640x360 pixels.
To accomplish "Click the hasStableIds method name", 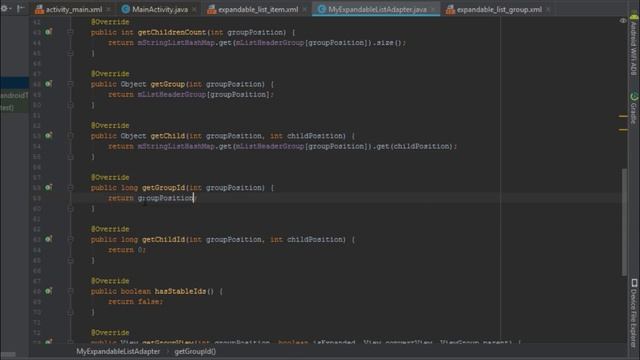I will (180, 291).
